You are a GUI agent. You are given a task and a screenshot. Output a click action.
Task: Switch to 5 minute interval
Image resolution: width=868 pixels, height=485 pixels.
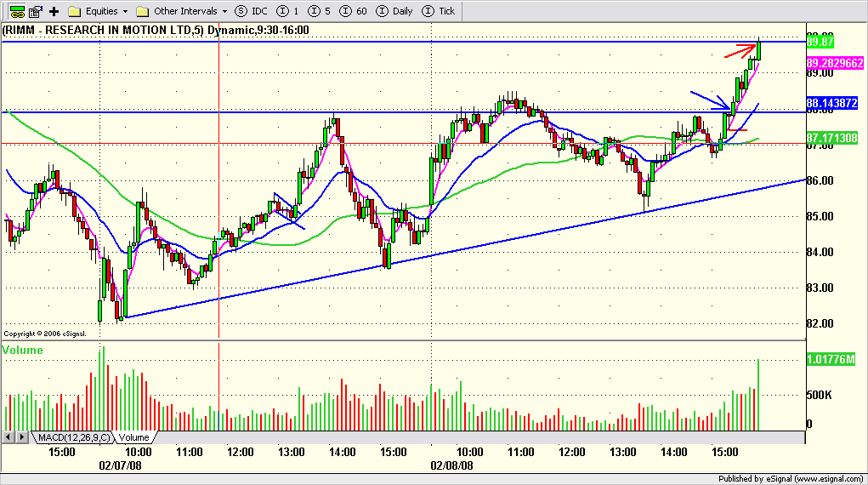pyautogui.click(x=320, y=11)
